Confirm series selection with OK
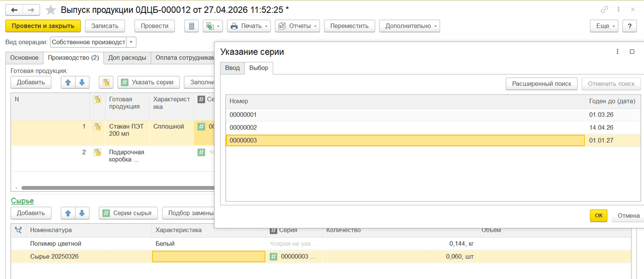Image resolution: width=644 pixels, height=279 pixels. (x=598, y=216)
